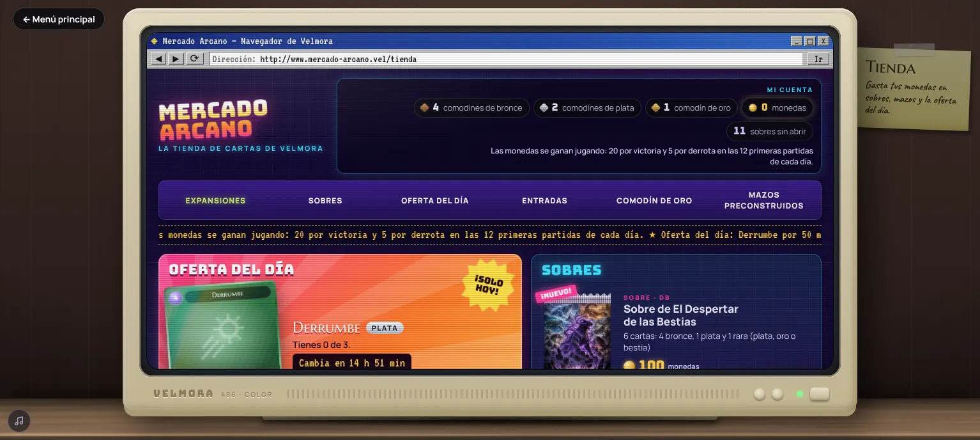
Task: Click the browser forward arrow button
Action: tap(176, 59)
